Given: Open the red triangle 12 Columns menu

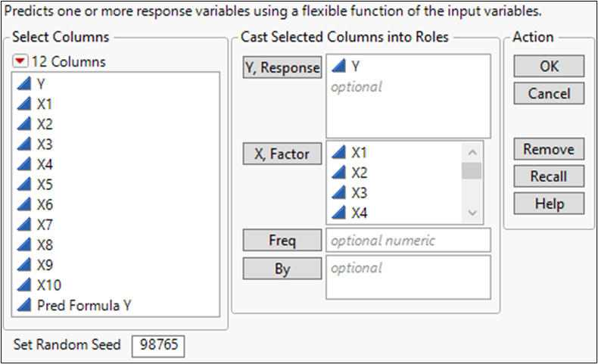Looking at the screenshot, I should click(20, 61).
